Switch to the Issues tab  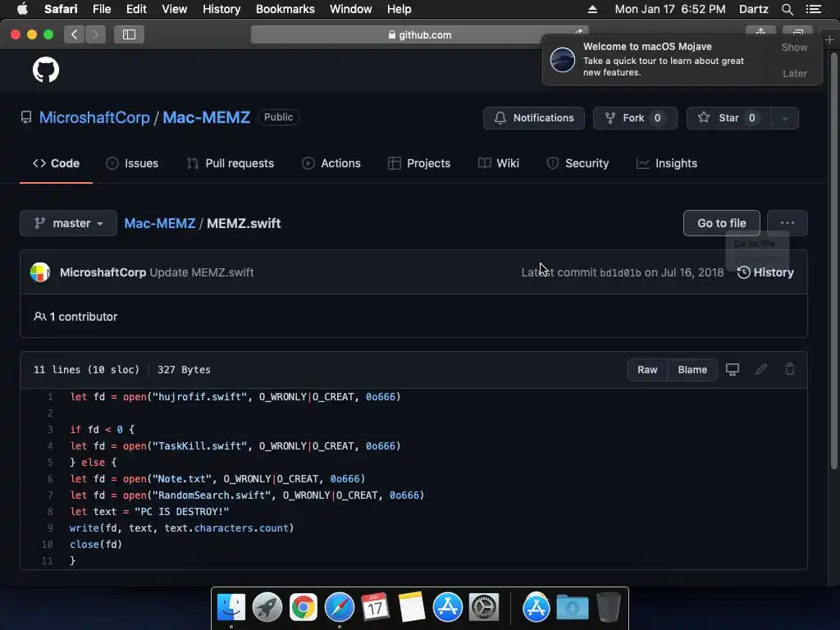point(132,163)
